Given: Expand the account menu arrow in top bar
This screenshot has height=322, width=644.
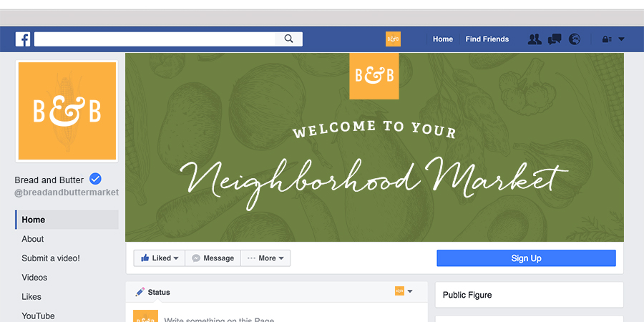Looking at the screenshot, I should coord(621,39).
